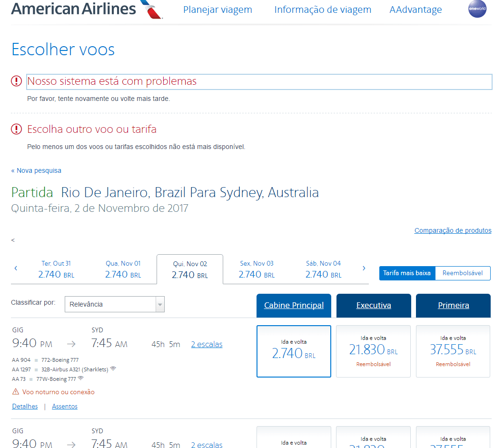Select the Tarifa mais baixa toggle
The width and height of the screenshot is (504, 448).
(407, 273)
